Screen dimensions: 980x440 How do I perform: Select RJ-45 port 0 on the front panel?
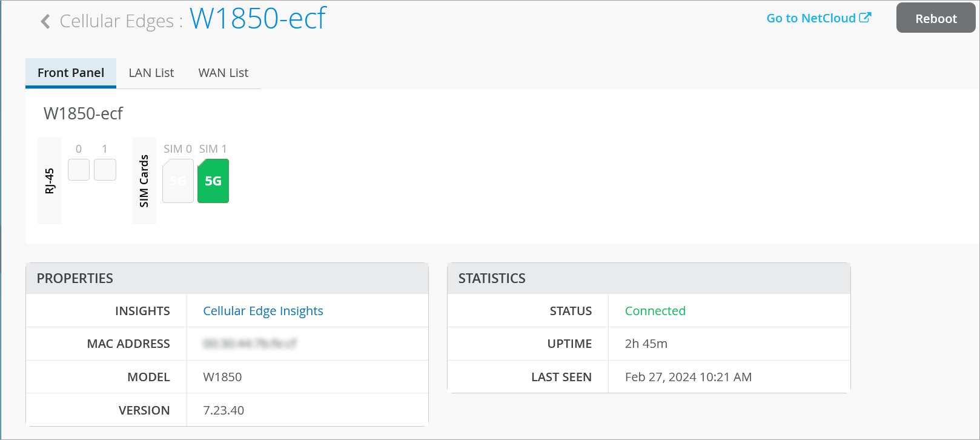pyautogui.click(x=79, y=170)
